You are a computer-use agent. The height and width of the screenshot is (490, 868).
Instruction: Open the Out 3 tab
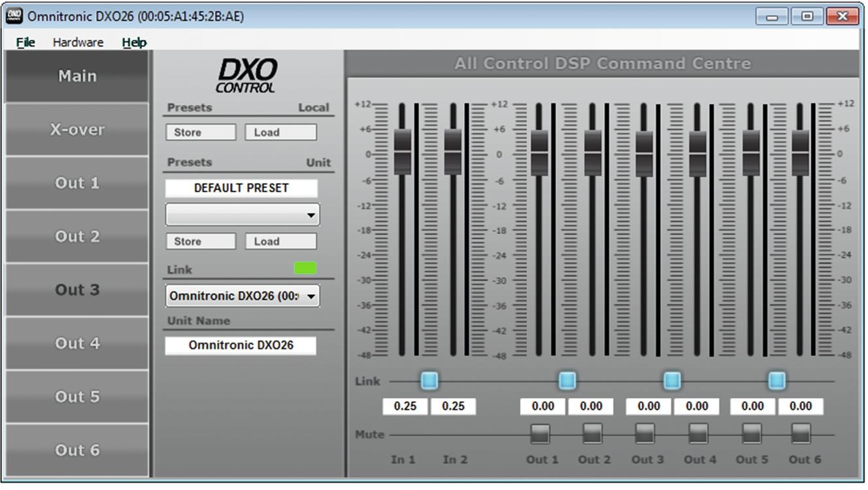click(77, 290)
